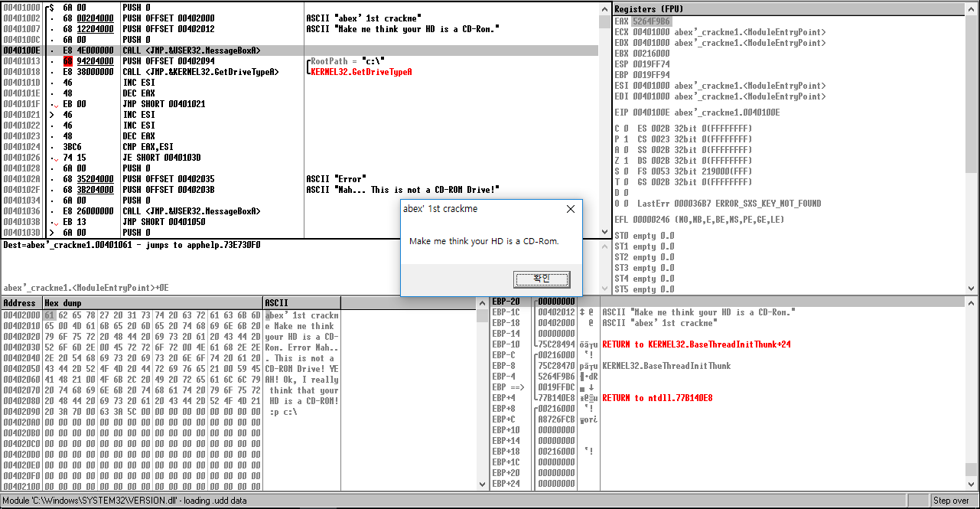980x509 pixels.
Task: Click the red breakpoint byte 68 at 00401013
Action: [68, 60]
